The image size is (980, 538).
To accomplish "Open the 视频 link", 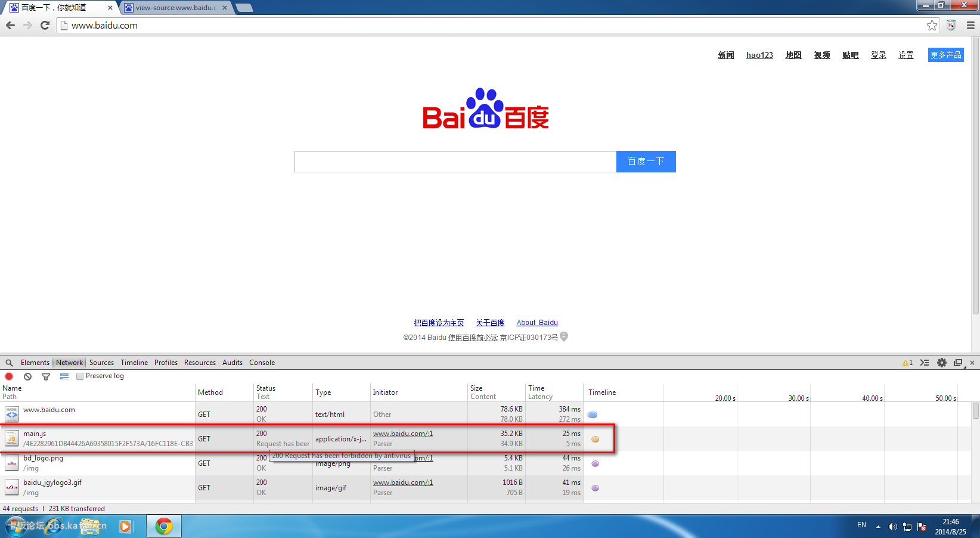I will (x=822, y=55).
